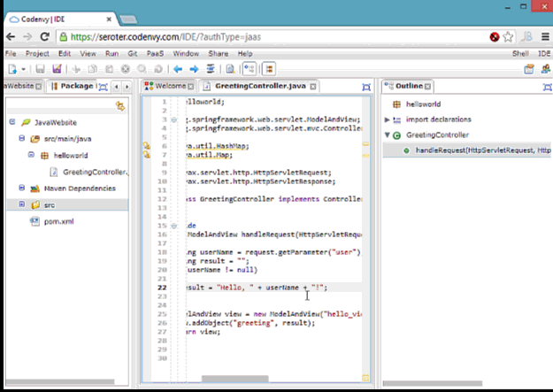The image size is (553, 392).
Task: Close the Welcome tab
Action: 191,87
